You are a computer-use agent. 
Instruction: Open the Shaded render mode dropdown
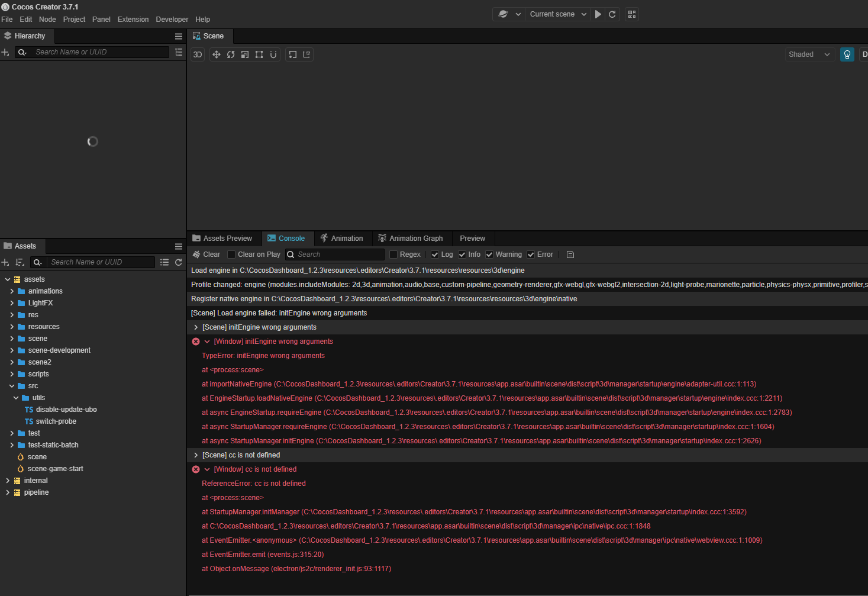coord(809,54)
